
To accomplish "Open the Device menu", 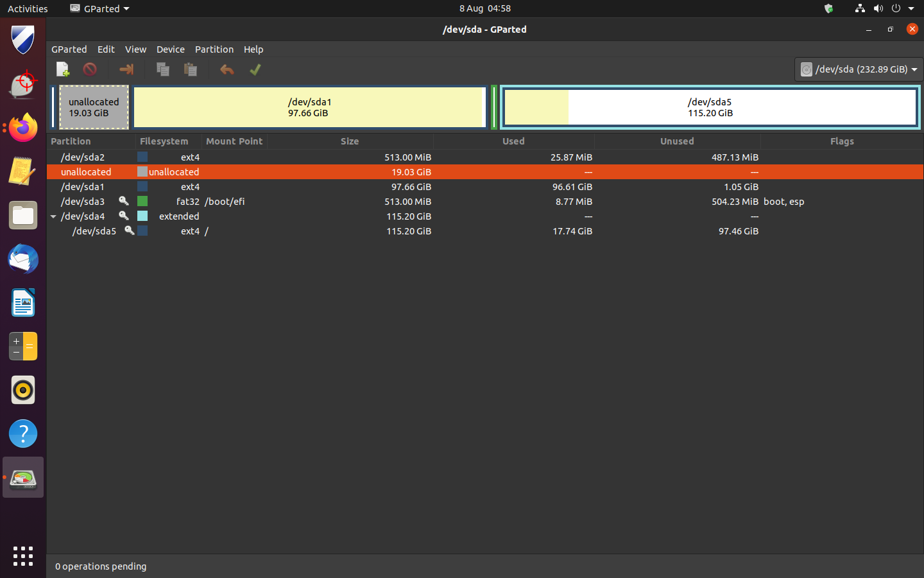I will point(171,49).
